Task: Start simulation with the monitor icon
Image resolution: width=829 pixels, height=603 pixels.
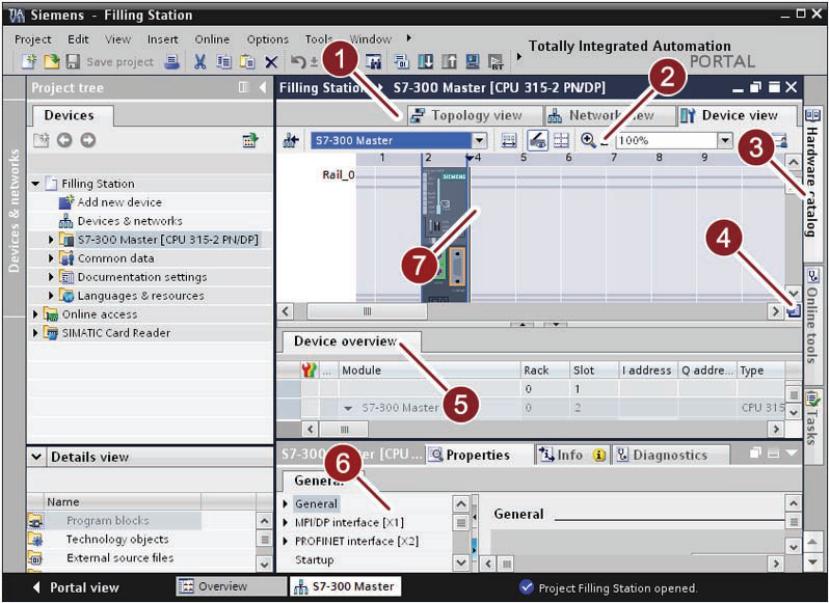Action: 472,62
